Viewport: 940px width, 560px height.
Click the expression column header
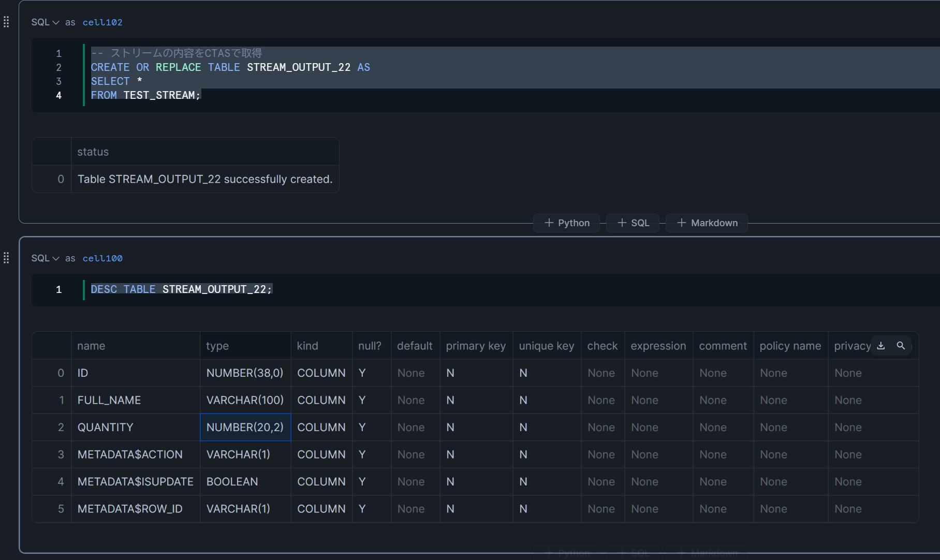(658, 346)
